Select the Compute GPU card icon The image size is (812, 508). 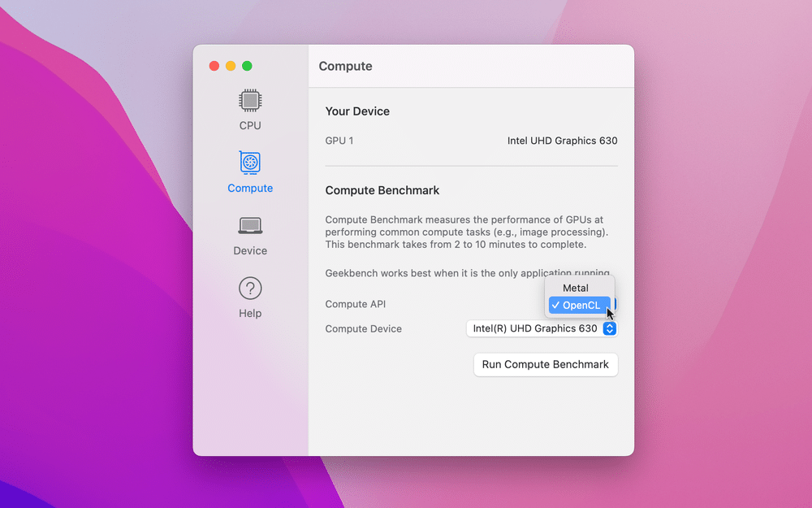250,163
